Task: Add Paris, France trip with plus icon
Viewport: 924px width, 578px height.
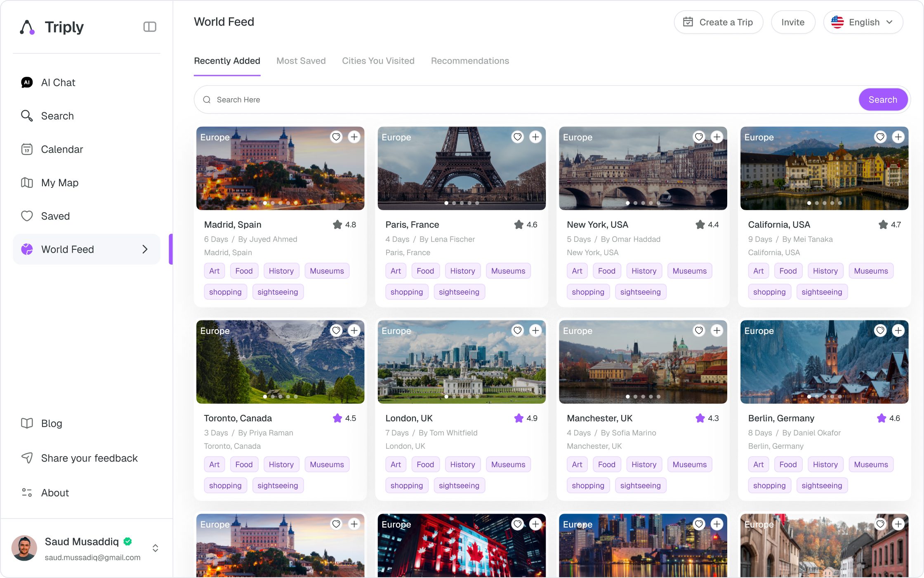Action: pos(535,137)
